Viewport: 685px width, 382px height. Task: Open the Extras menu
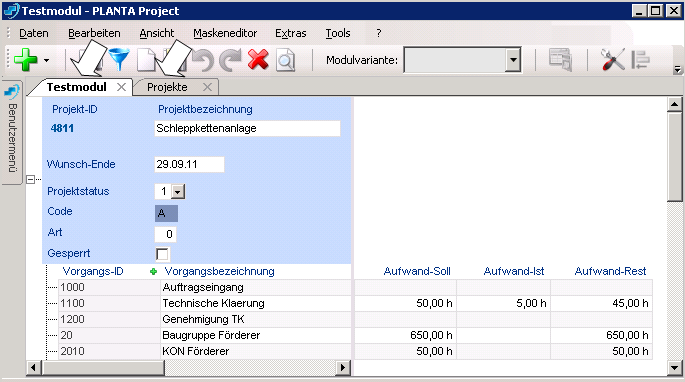pyautogui.click(x=291, y=33)
